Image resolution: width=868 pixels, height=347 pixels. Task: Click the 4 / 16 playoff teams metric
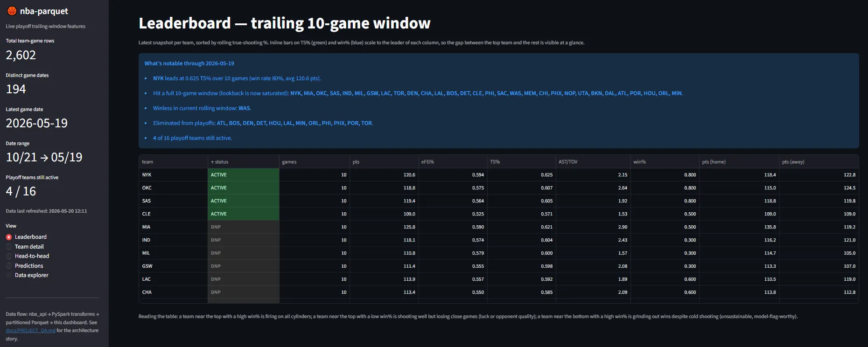(x=21, y=191)
